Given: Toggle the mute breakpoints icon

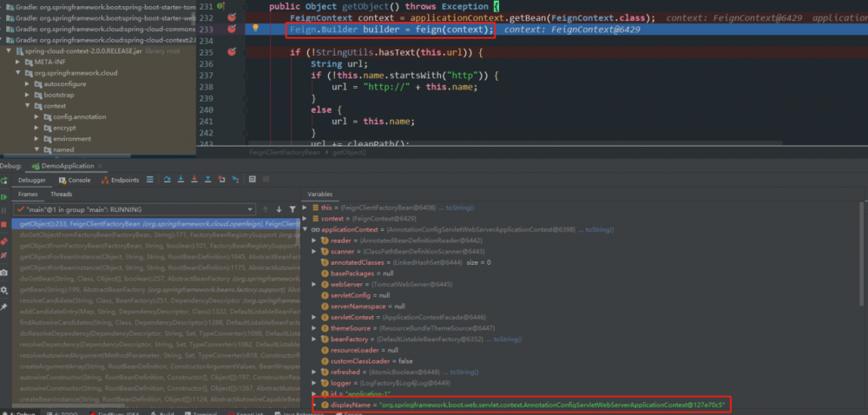Looking at the screenshot, I should (5, 257).
